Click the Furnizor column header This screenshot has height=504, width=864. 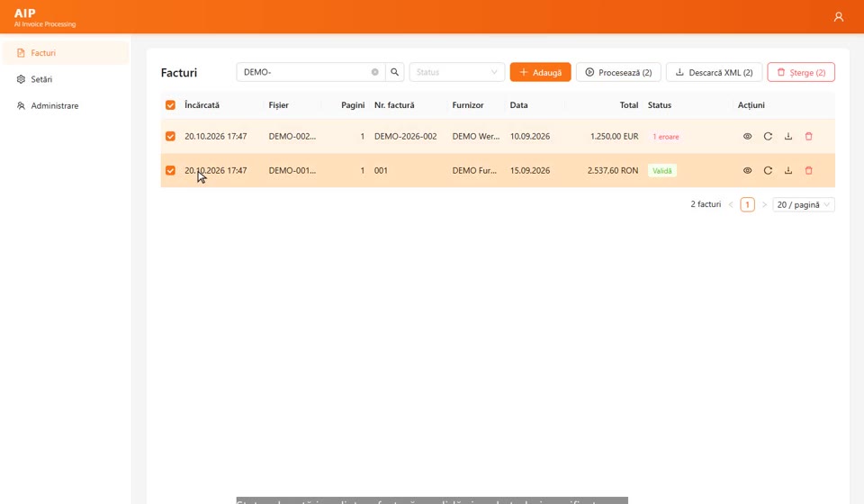[x=468, y=105]
